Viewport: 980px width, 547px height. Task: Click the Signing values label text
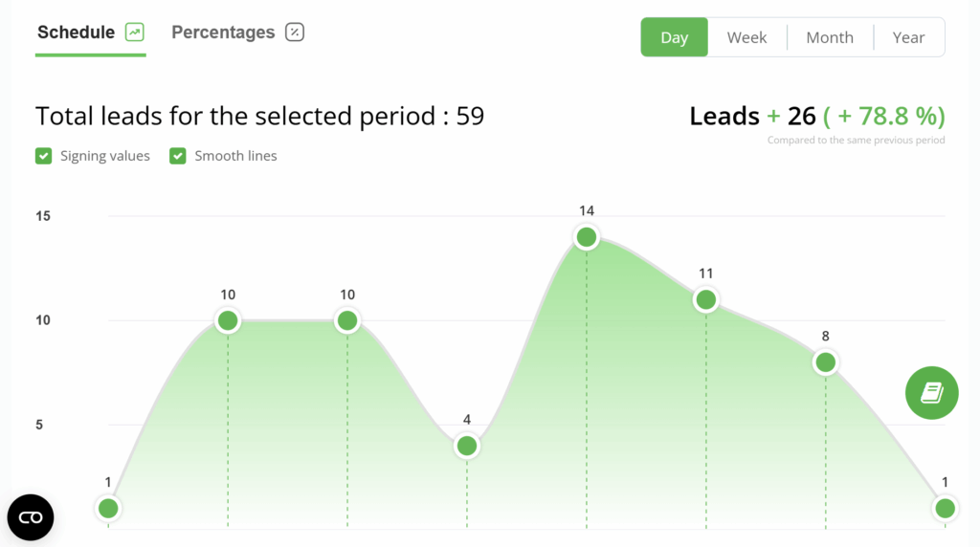[x=105, y=156]
